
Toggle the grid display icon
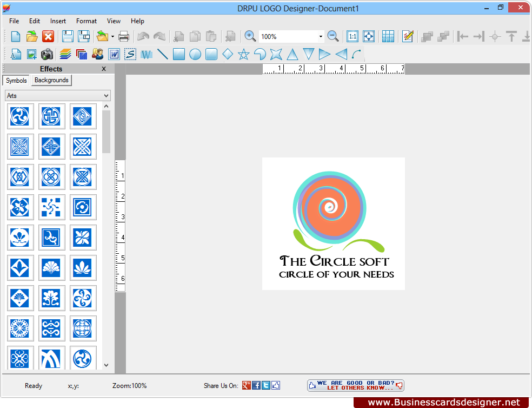(388, 36)
